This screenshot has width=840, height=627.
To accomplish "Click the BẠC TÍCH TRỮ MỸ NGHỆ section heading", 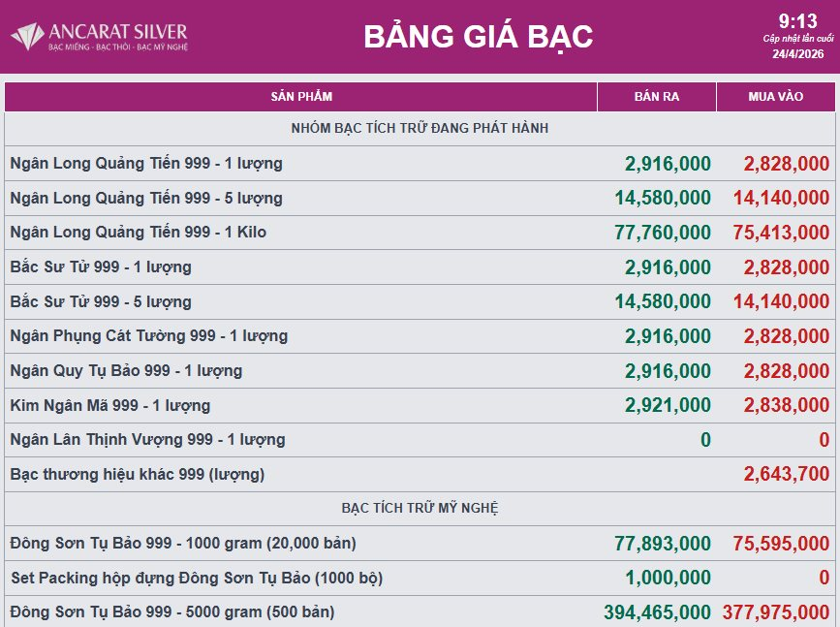I will pyautogui.click(x=420, y=508).
